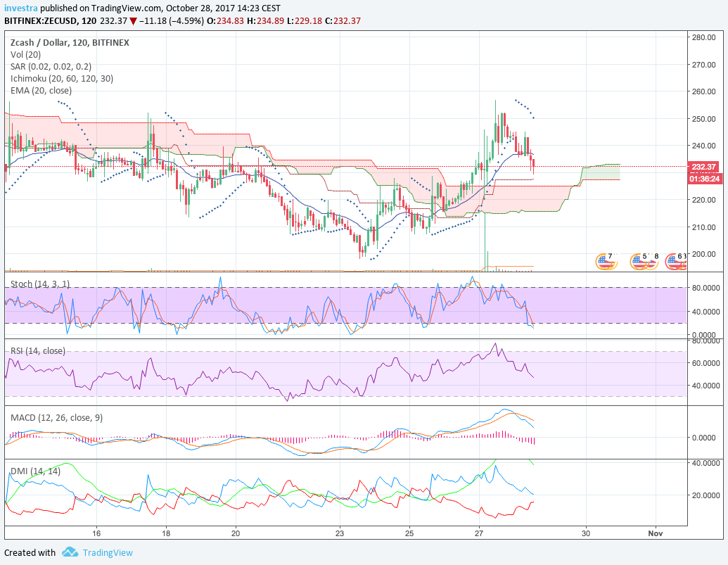
Task: Click the 200.00 price axis label
Action: tap(703, 255)
